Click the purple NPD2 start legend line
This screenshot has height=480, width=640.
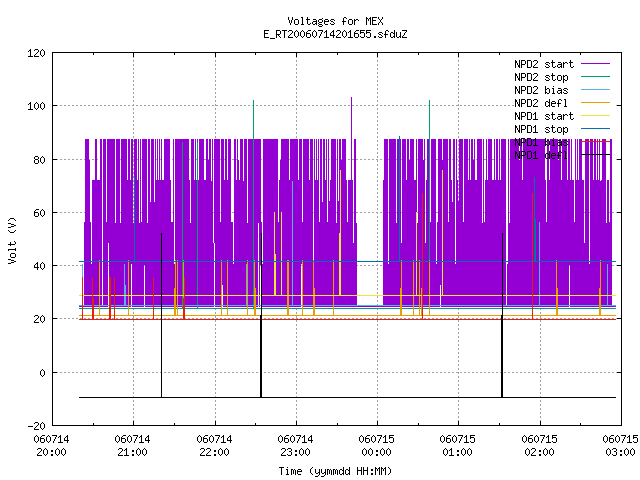tap(596, 64)
